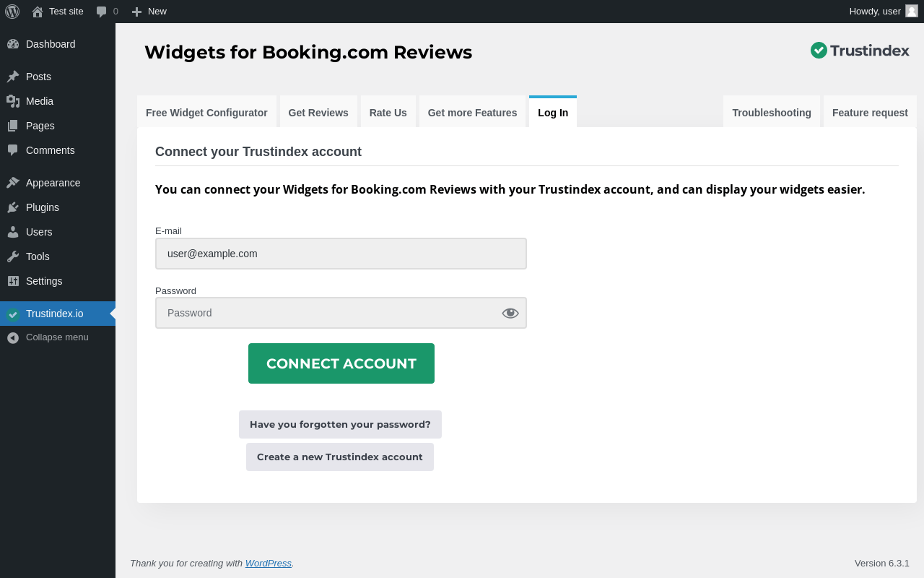
Task: Toggle password visibility with the eye icon
Action: [x=510, y=313]
